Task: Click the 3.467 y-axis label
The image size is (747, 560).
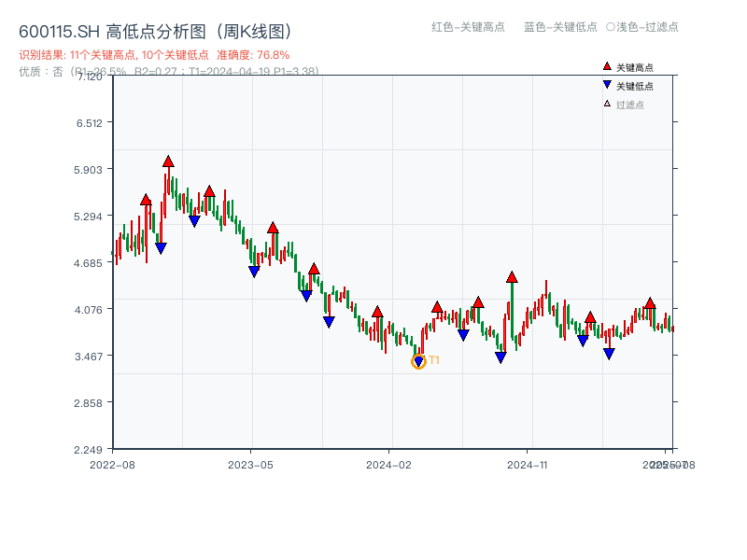Action: point(89,357)
